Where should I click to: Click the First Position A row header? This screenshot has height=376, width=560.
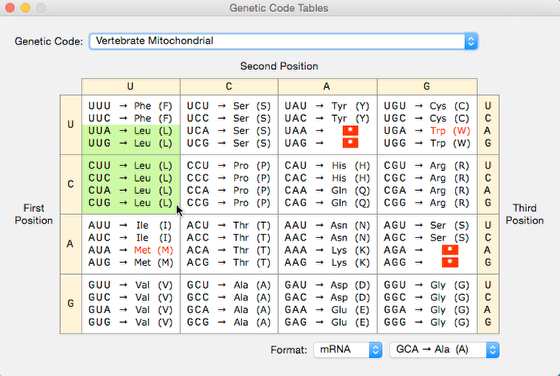point(71,244)
